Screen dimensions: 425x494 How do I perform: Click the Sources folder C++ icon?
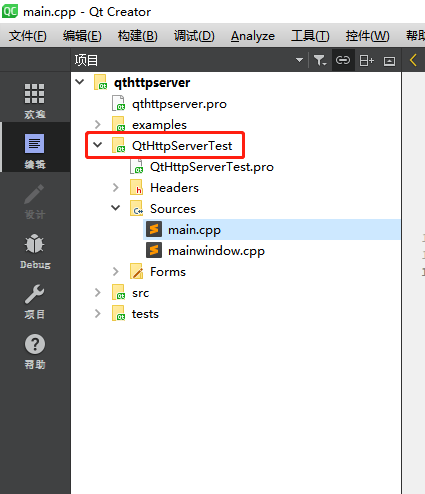pyautogui.click(x=137, y=208)
